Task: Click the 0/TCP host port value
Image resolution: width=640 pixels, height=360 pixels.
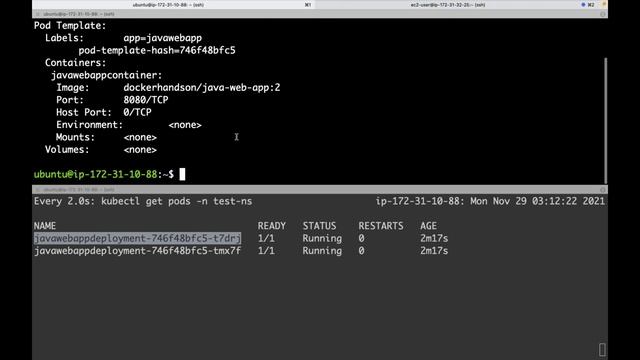Action: click(x=137, y=112)
